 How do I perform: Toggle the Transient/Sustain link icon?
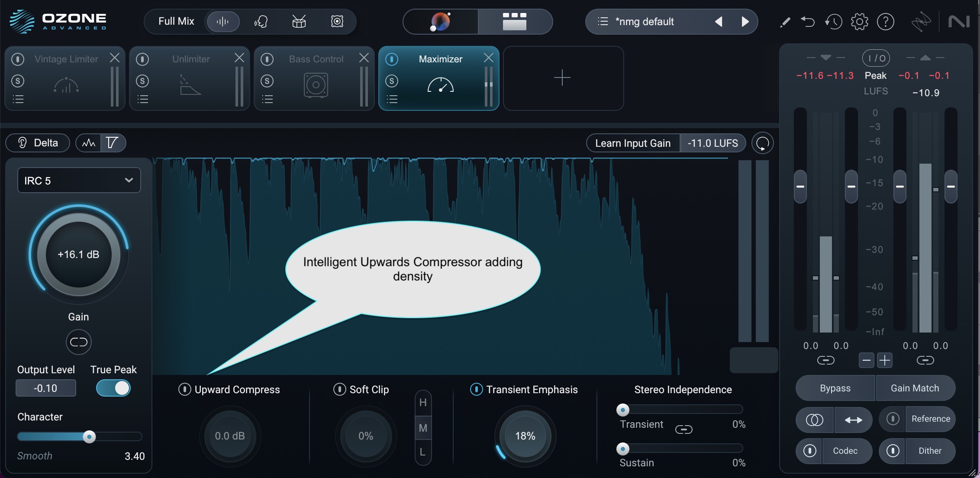(x=684, y=430)
